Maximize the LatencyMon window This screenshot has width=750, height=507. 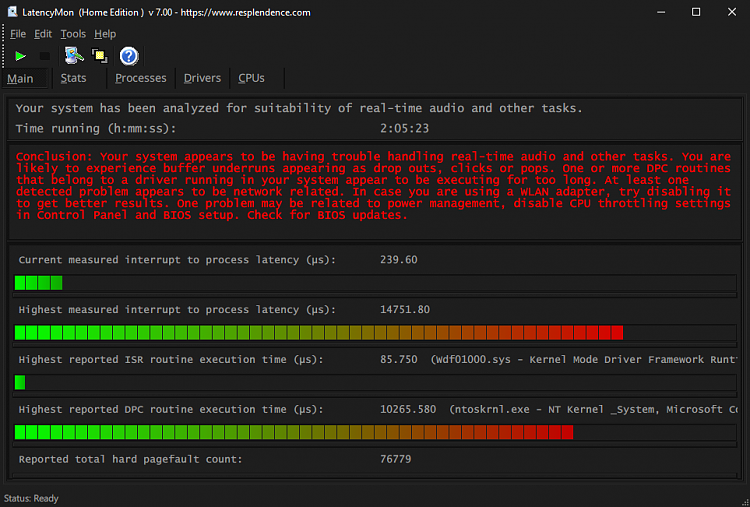[x=696, y=12]
